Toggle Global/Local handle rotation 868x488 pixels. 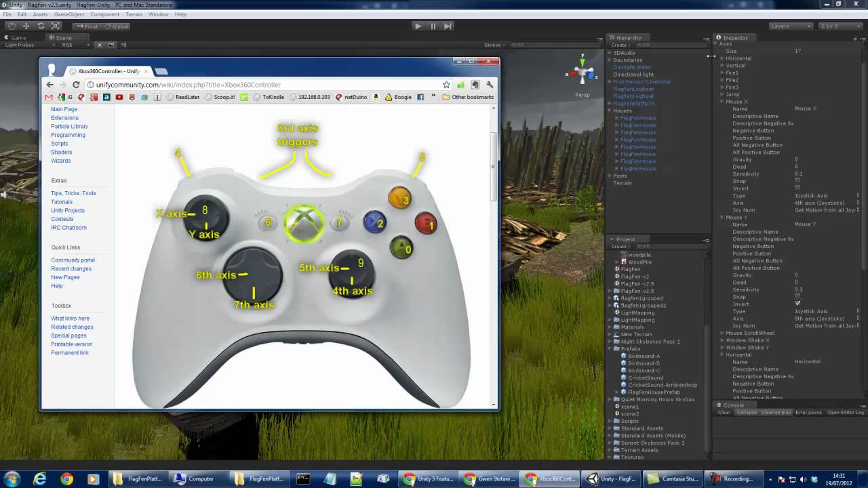[116, 26]
